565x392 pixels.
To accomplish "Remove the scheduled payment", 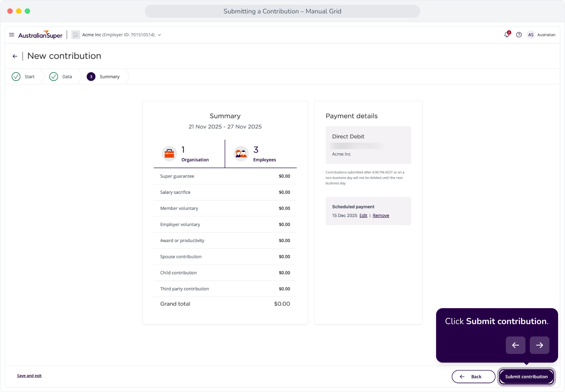I will (381, 216).
